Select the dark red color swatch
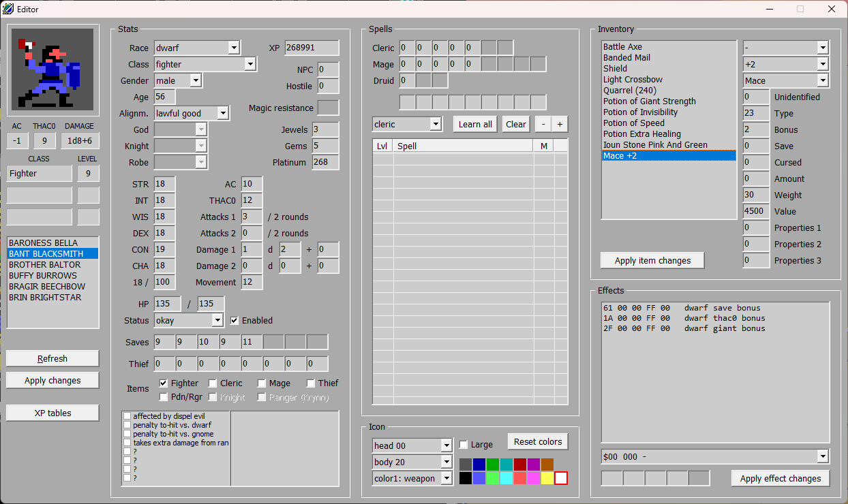 tap(520, 464)
